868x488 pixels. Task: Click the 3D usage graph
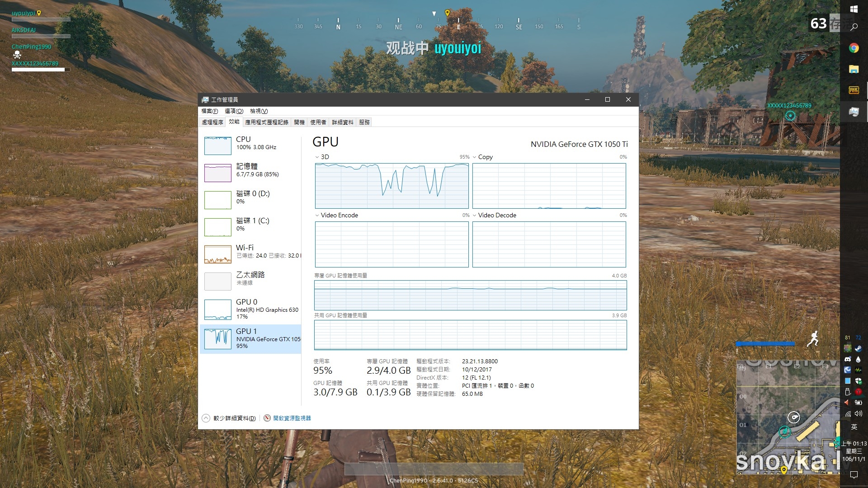pyautogui.click(x=392, y=186)
